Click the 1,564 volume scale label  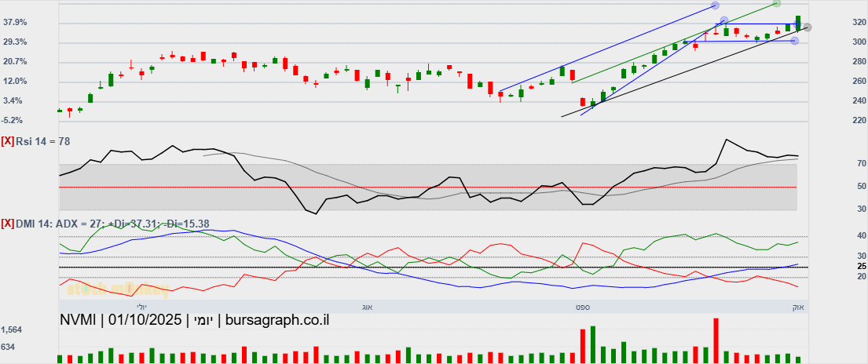point(11,329)
